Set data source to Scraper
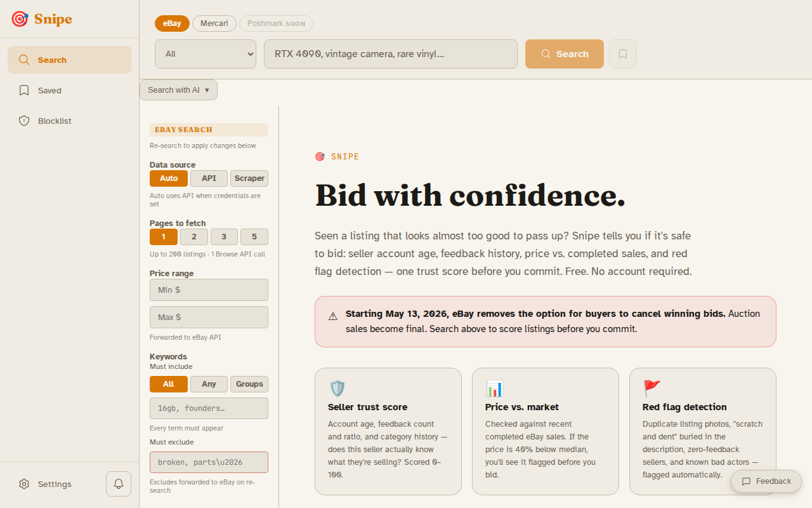812x508 pixels. click(249, 178)
